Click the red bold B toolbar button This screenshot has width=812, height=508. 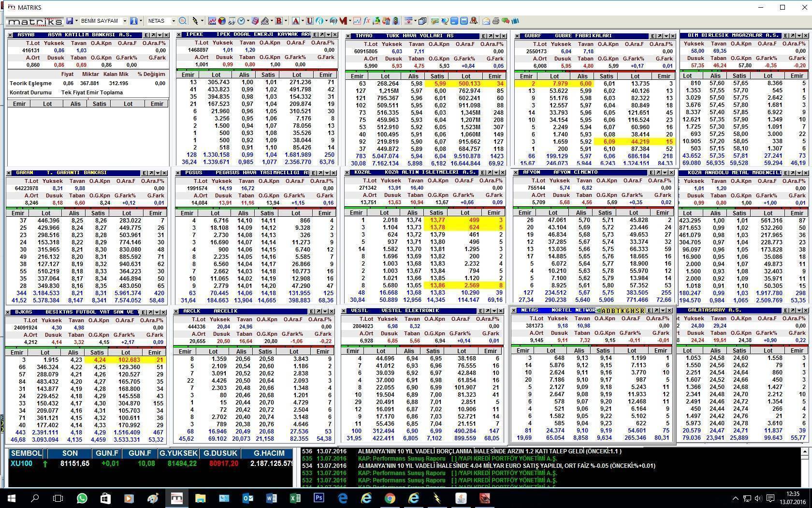coord(278,21)
